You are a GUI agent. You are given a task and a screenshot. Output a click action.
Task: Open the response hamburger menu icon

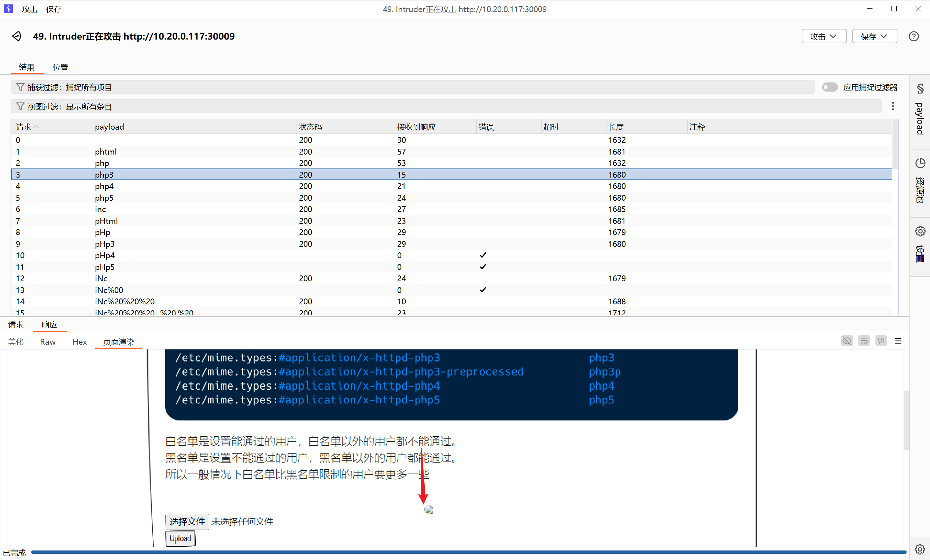898,341
